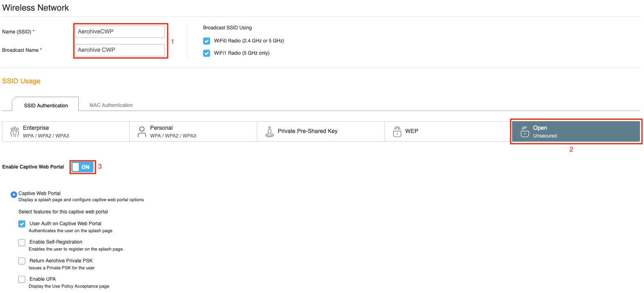Image resolution: width=644 pixels, height=293 pixels.
Task: Choose Private Pre-Shared Key authentication
Action: [x=321, y=131]
